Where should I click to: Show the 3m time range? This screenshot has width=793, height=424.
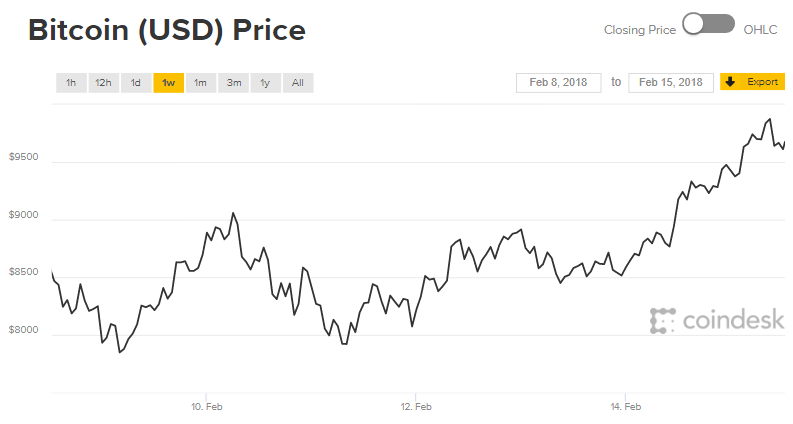233,83
